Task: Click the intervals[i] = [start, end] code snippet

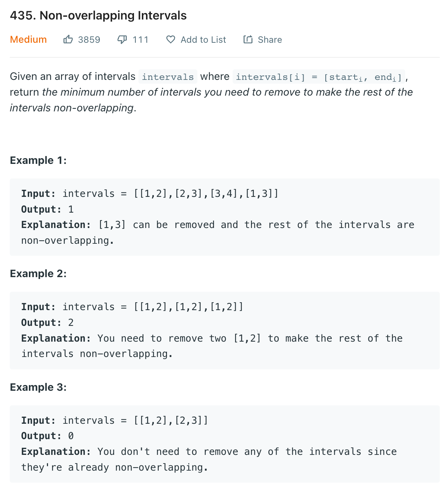Action: [319, 77]
